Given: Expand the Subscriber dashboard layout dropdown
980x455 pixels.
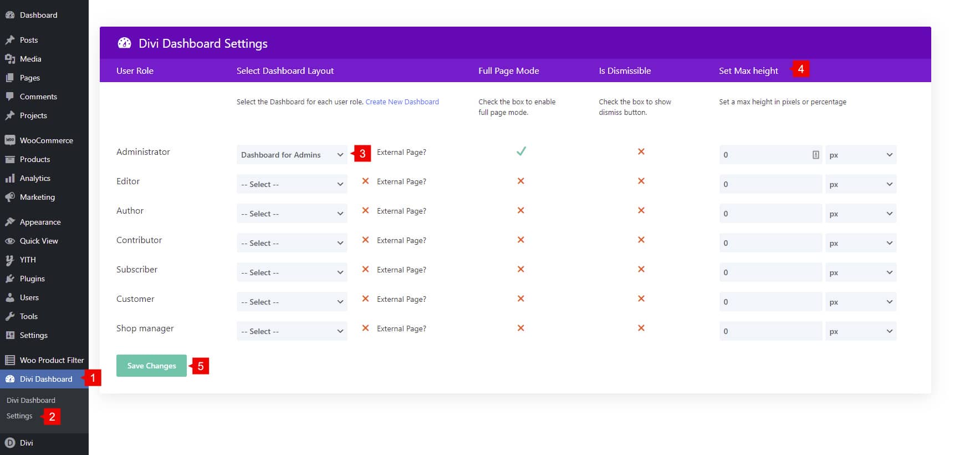Looking at the screenshot, I should 292,272.
